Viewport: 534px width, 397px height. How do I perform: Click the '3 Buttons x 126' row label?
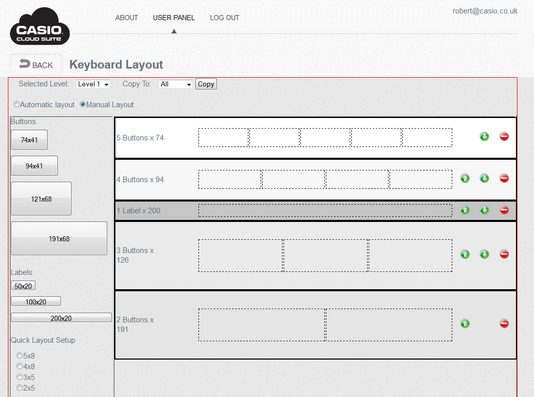click(x=135, y=255)
